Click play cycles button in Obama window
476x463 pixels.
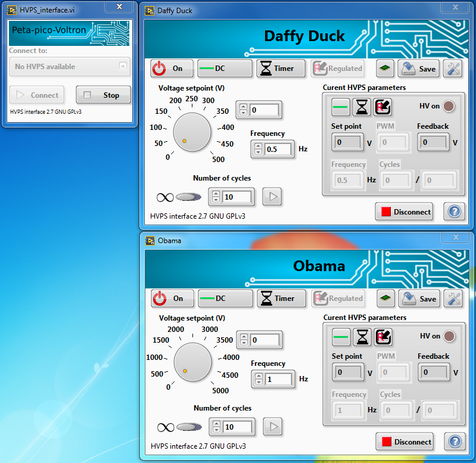[x=273, y=427]
